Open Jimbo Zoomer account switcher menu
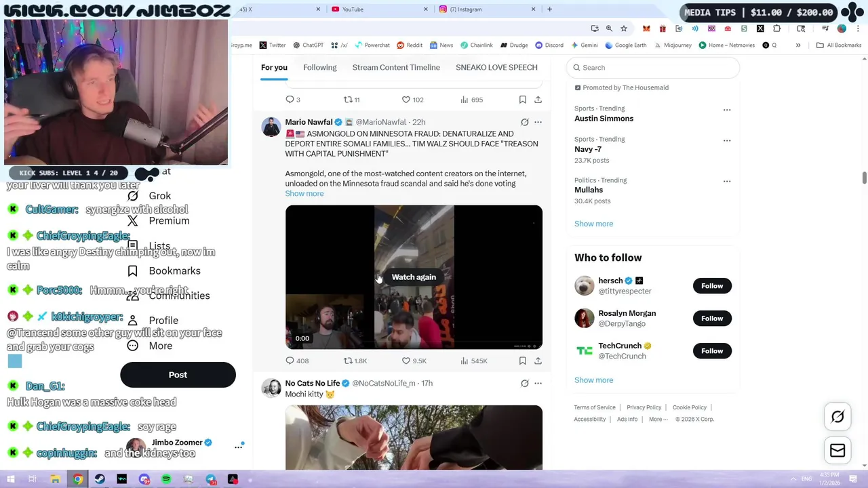This screenshot has height=488, width=868. tap(239, 446)
